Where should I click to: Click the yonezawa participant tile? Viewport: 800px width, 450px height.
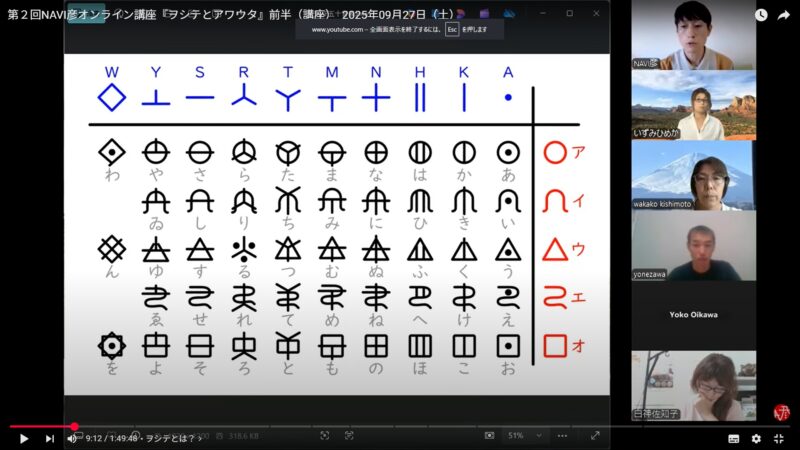tap(693, 245)
